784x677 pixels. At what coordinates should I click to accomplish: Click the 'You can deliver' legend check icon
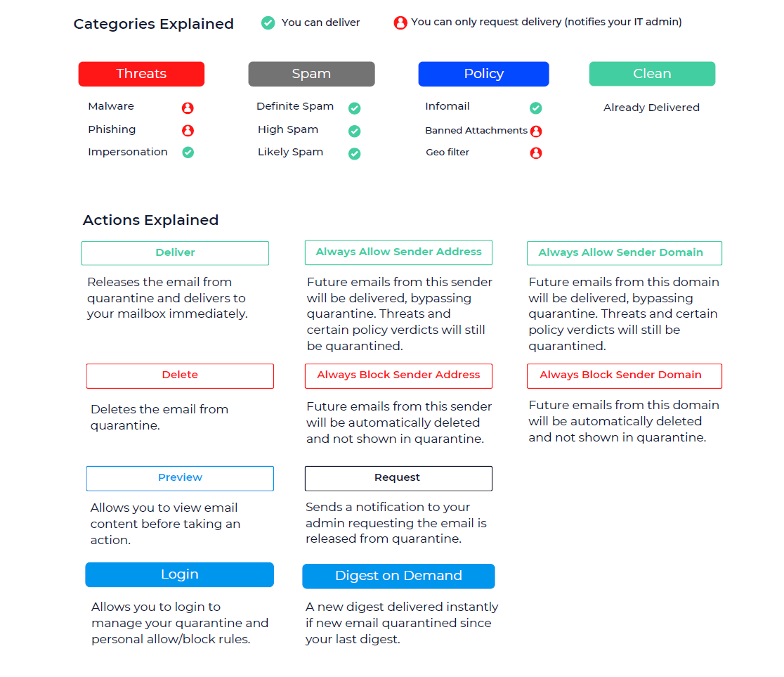click(x=268, y=22)
